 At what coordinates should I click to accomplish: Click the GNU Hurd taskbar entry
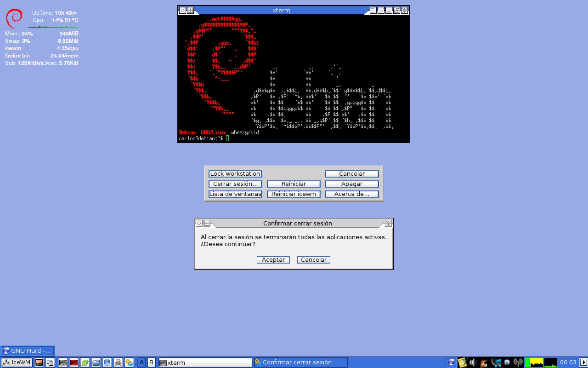[28, 351]
